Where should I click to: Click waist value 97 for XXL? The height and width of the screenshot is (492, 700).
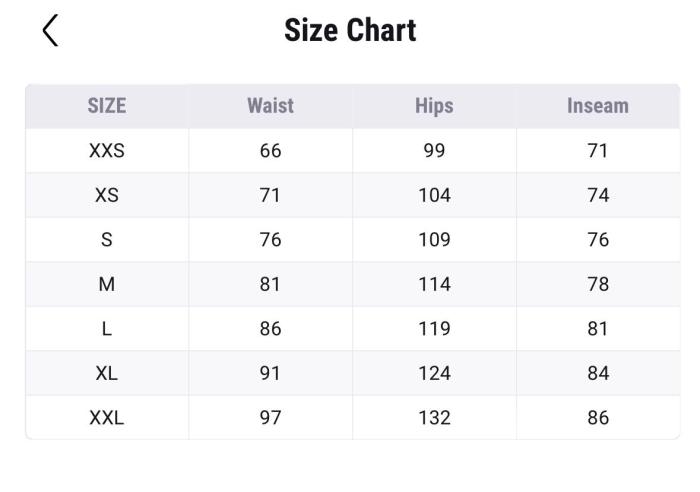pyautogui.click(x=270, y=418)
